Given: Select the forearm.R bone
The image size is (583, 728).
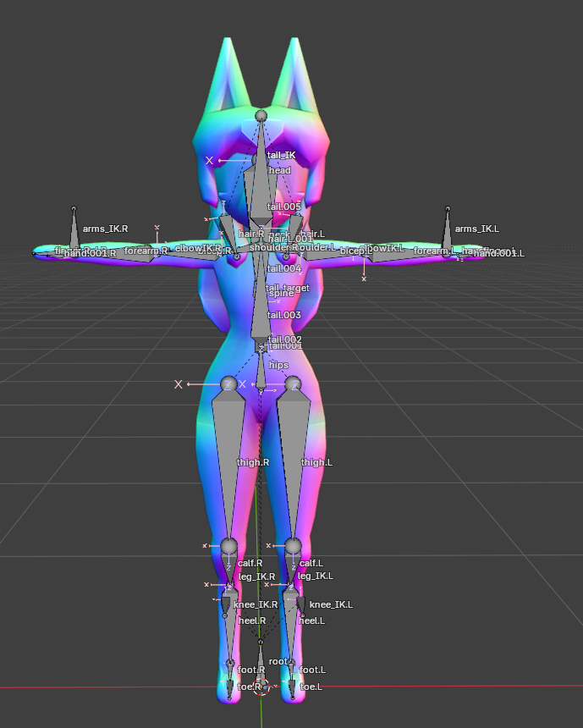Looking at the screenshot, I should point(140,252).
